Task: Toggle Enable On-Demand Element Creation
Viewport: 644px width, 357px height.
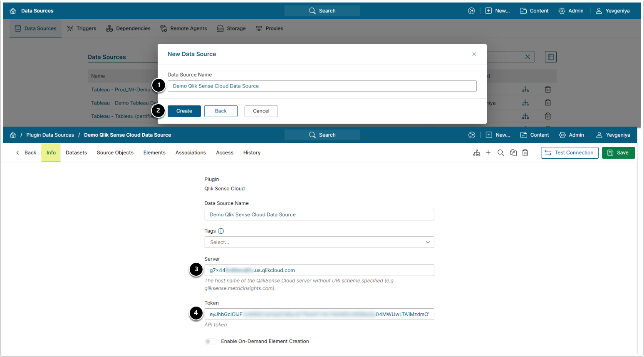Action: pyautogui.click(x=211, y=342)
